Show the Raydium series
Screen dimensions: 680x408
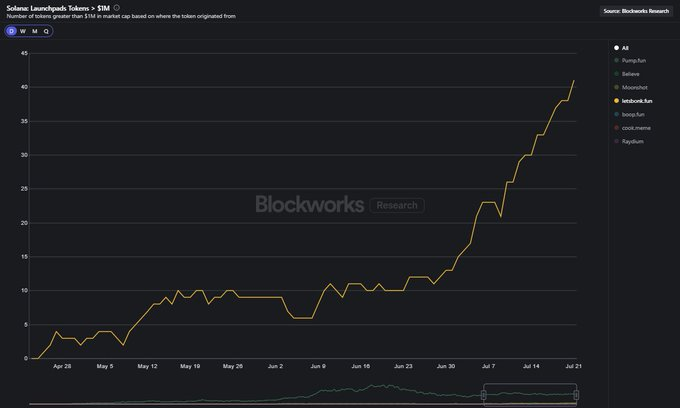633,141
